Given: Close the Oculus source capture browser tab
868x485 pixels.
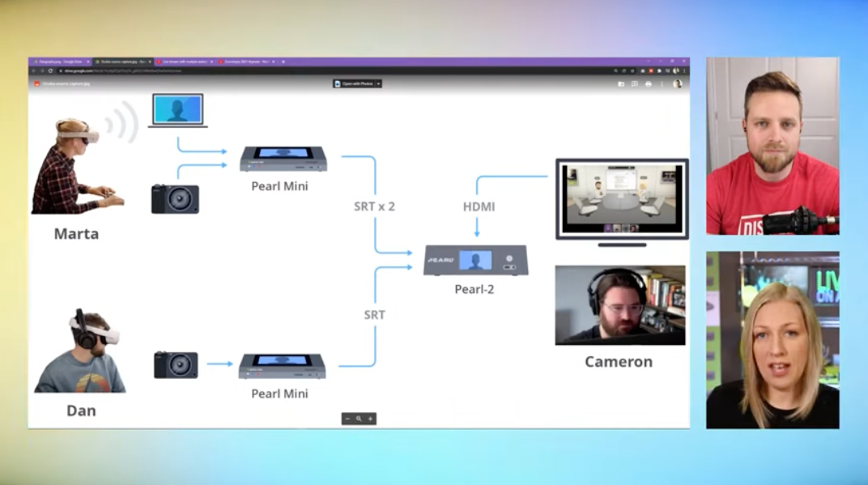Looking at the screenshot, I should 150,62.
